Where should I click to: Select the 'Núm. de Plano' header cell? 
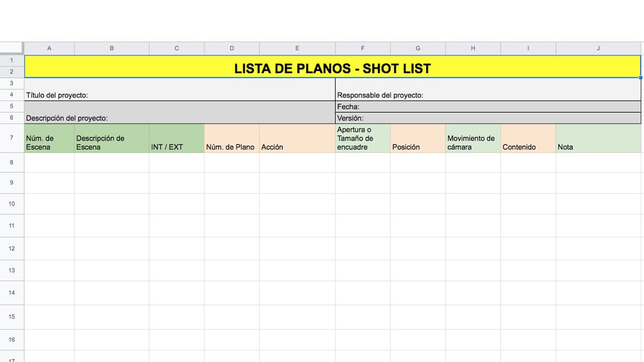[232, 138]
